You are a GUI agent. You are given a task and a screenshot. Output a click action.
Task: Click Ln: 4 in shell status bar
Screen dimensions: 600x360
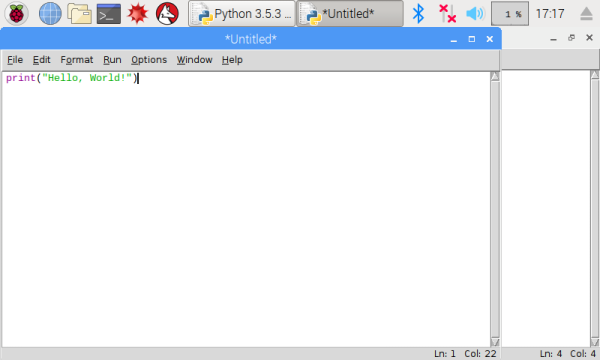point(551,353)
